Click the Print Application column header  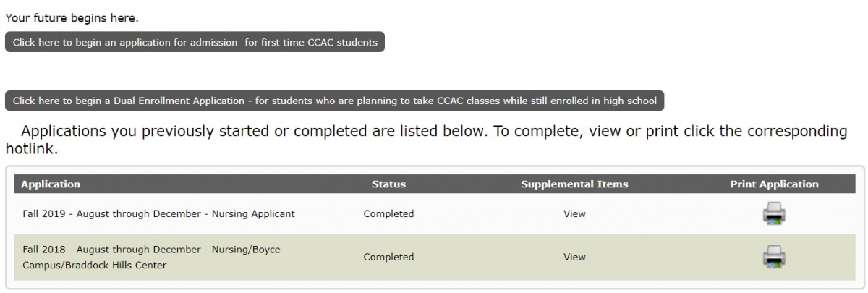coord(774,184)
